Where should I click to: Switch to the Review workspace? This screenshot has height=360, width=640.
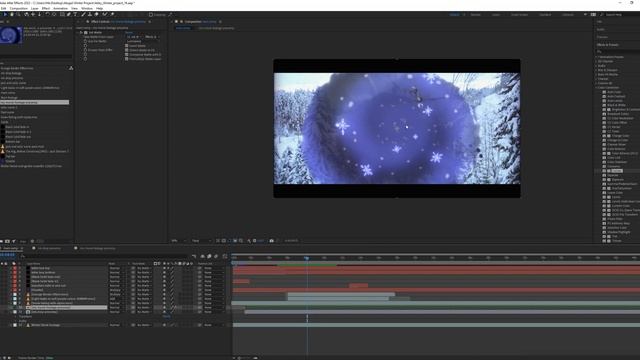point(476,15)
